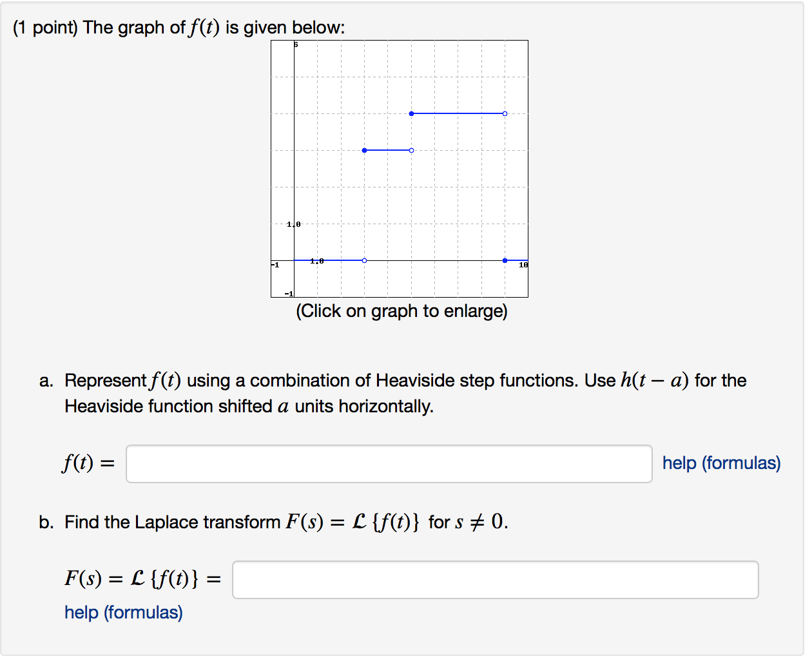Click the y-axis label 5 on the graph

[295, 44]
